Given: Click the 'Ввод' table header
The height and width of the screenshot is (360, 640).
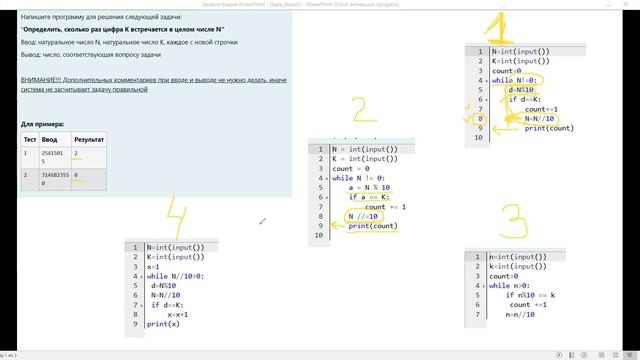Looking at the screenshot, I should pyautogui.click(x=49, y=140).
